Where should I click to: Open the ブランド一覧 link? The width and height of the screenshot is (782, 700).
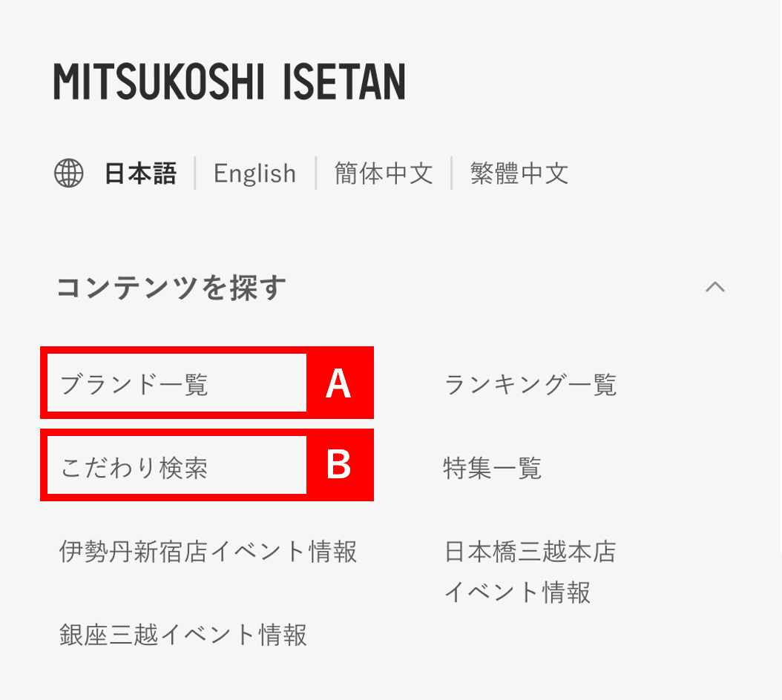click(134, 384)
